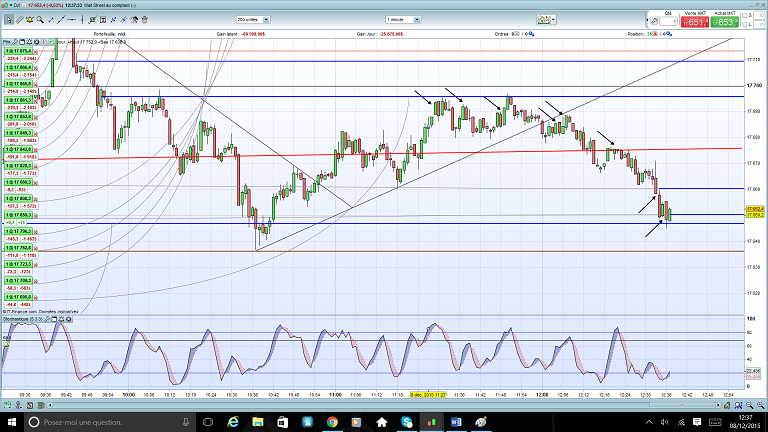Open the volume control in system tray
768x432 pixels.
click(665, 422)
